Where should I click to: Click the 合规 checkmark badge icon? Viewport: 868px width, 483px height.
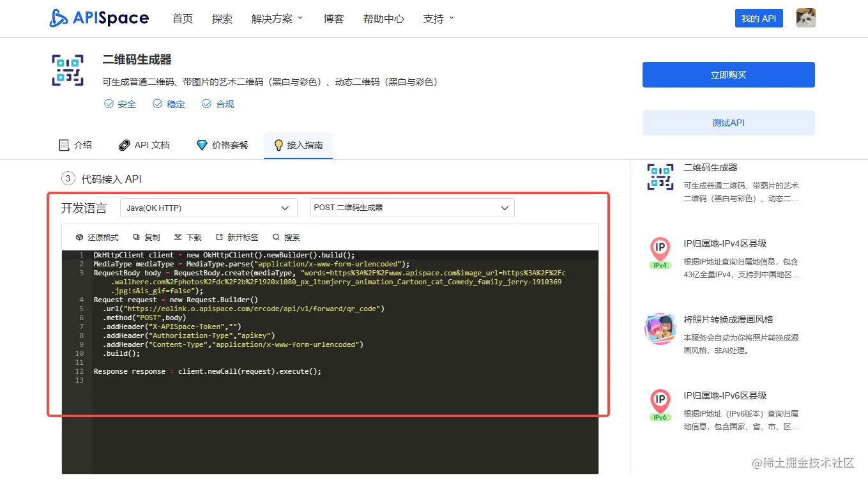click(x=206, y=103)
